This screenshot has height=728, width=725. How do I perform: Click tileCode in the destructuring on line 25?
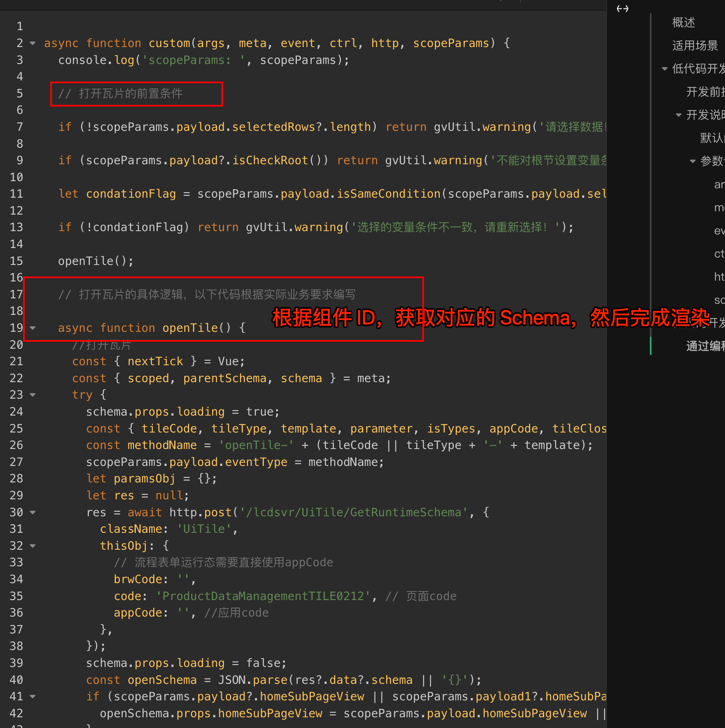[169, 429]
